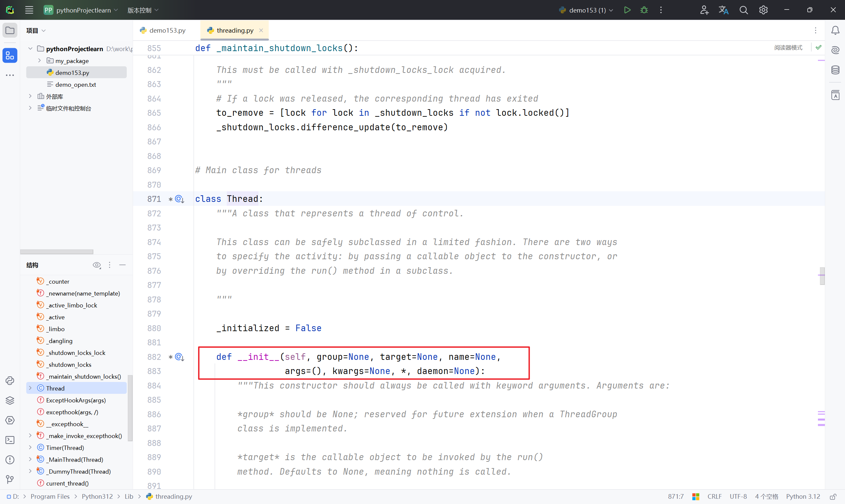Screen dimensions: 845x504
Task: Change CRLF line separator
Action: (x=714, y=496)
